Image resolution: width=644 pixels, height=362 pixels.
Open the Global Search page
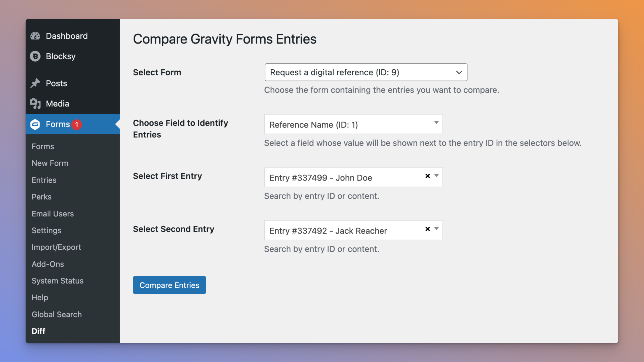57,314
